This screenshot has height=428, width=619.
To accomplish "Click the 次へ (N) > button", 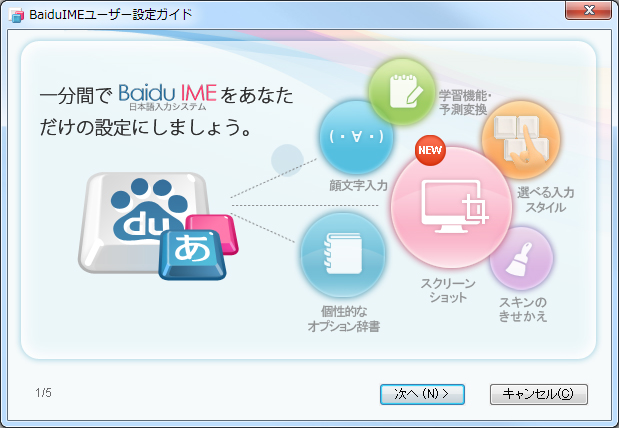I will coord(422,394).
